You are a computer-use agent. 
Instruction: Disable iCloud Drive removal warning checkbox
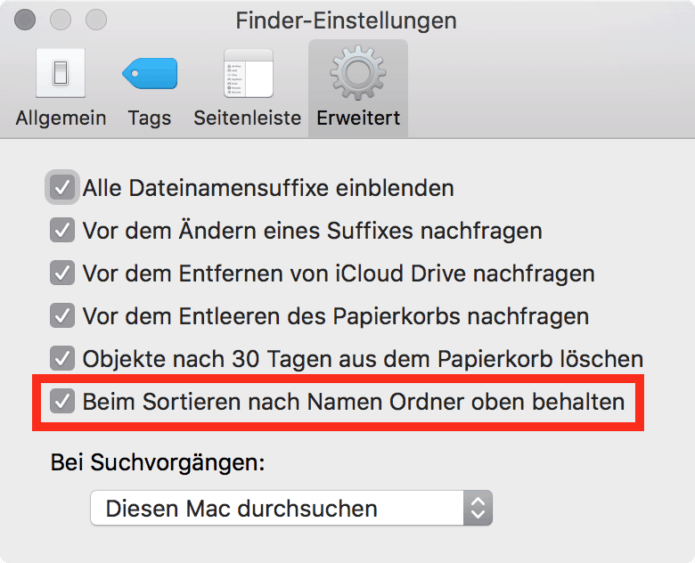[x=62, y=273]
